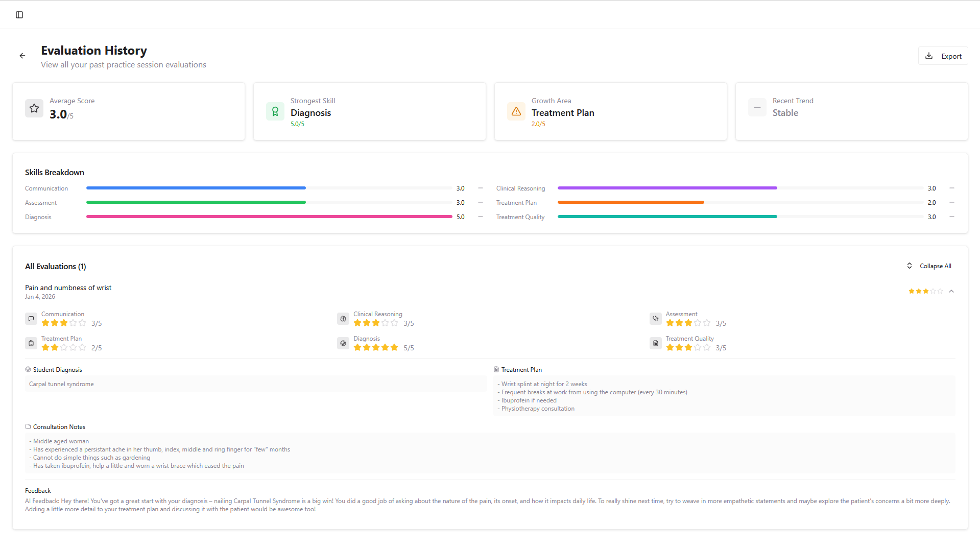980x548 pixels.
Task: Click the Treatment Plan clipboard icon
Action: click(31, 343)
